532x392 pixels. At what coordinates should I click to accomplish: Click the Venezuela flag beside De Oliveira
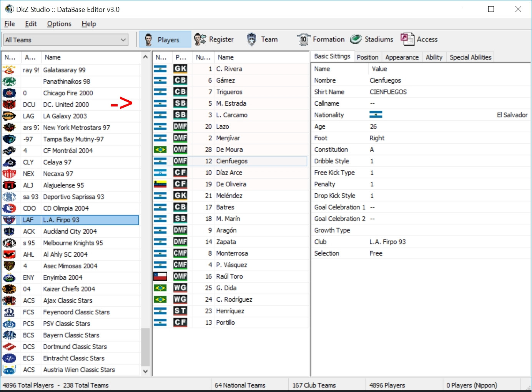pos(160,184)
